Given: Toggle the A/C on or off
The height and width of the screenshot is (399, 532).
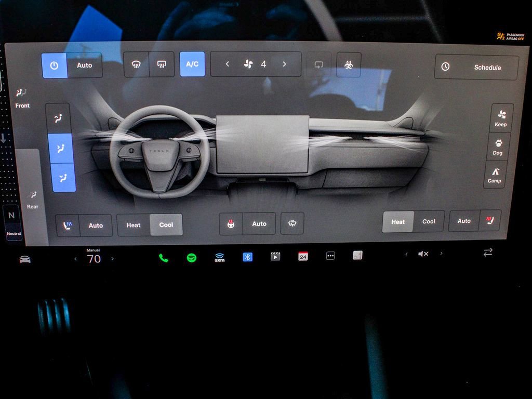Looking at the screenshot, I should coord(192,64).
